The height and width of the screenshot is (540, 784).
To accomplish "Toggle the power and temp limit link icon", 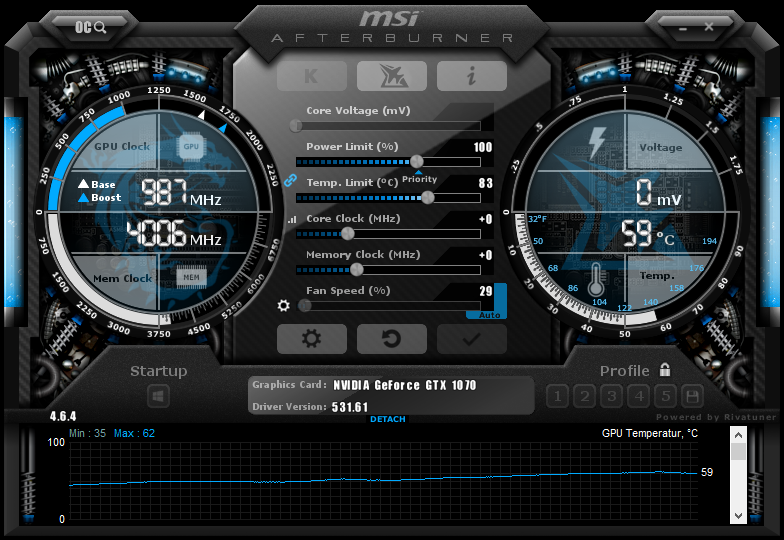I will tap(290, 180).
